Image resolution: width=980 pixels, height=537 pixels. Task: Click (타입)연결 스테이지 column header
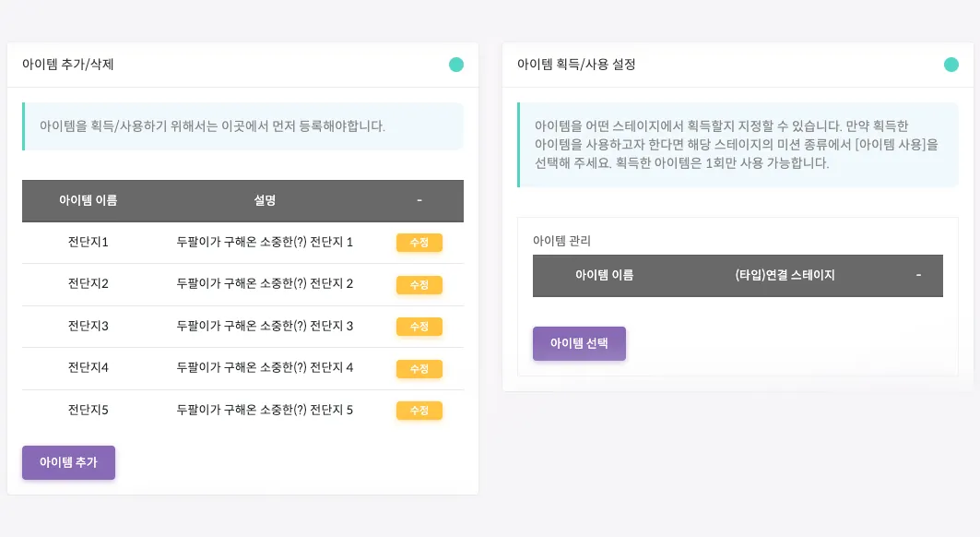pos(785,275)
